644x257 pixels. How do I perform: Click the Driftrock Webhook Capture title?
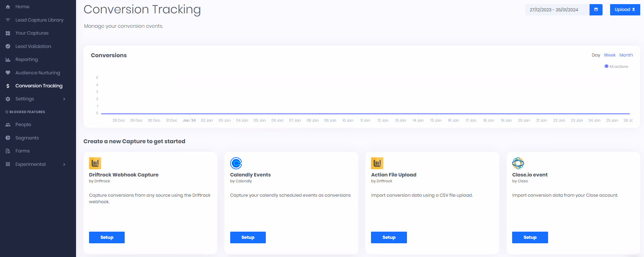pos(124,175)
